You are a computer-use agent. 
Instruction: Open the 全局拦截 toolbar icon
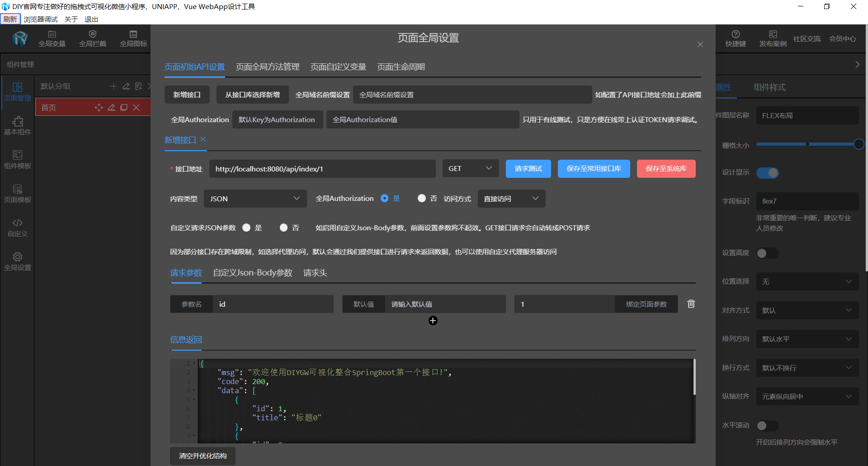point(93,38)
